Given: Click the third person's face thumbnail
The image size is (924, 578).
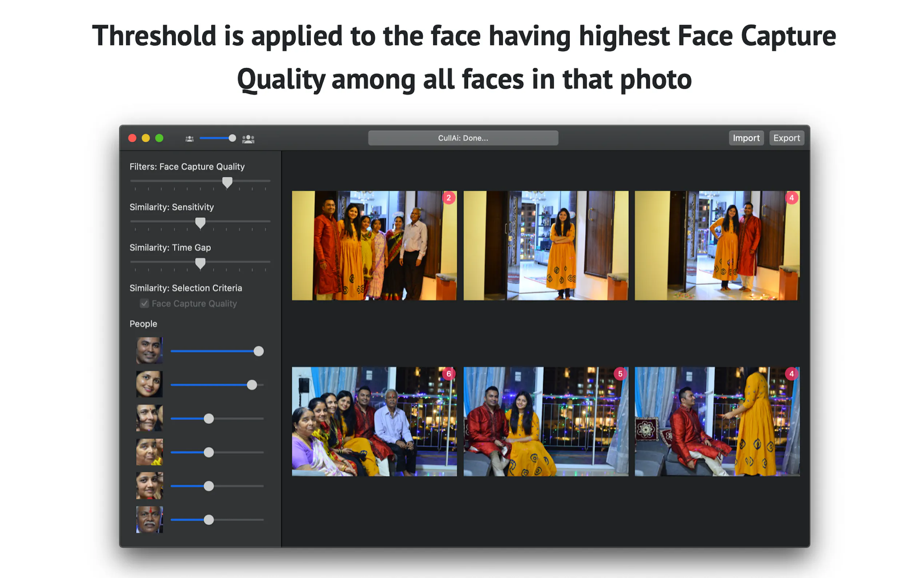Looking at the screenshot, I should click(150, 418).
